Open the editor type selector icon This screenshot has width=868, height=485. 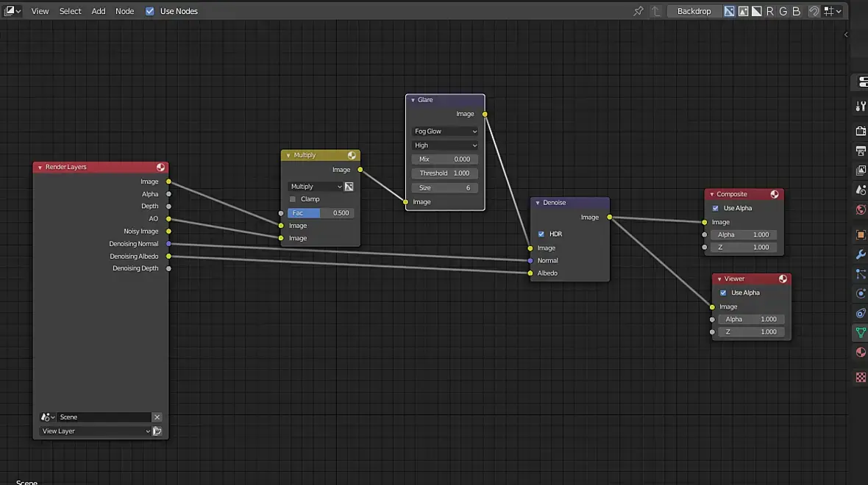tap(13, 10)
